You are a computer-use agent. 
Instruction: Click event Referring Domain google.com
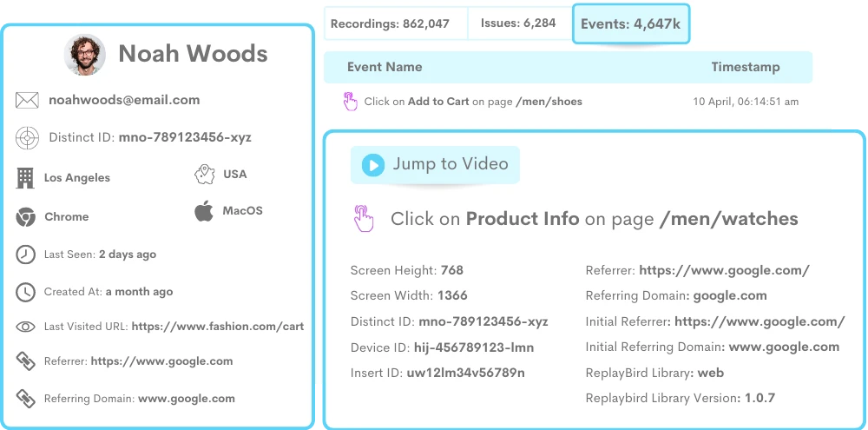click(730, 295)
